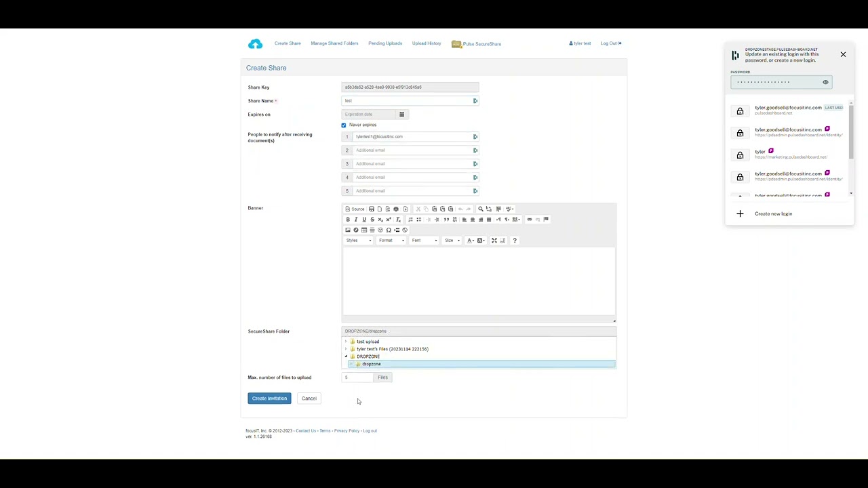Screen dimensions: 868x488
Task: Maximize the Banner editor
Action: pyautogui.click(x=494, y=241)
